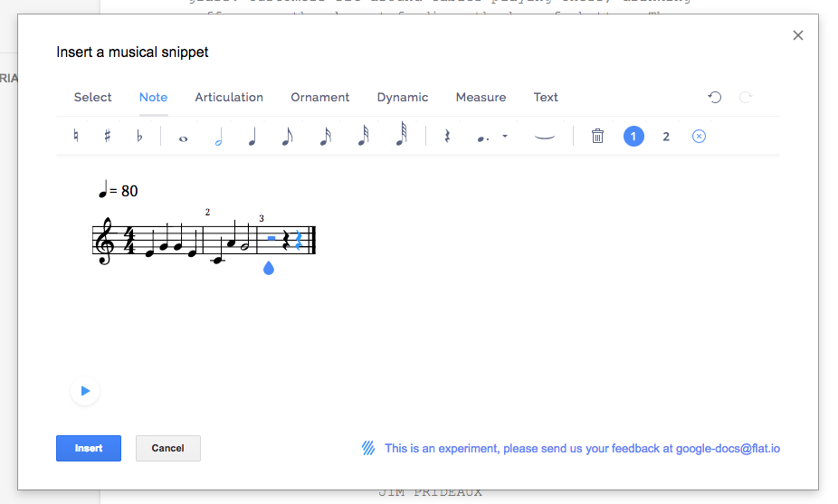This screenshot has height=504, width=838.
Task: Choose the whole note duration
Action: tap(183, 138)
